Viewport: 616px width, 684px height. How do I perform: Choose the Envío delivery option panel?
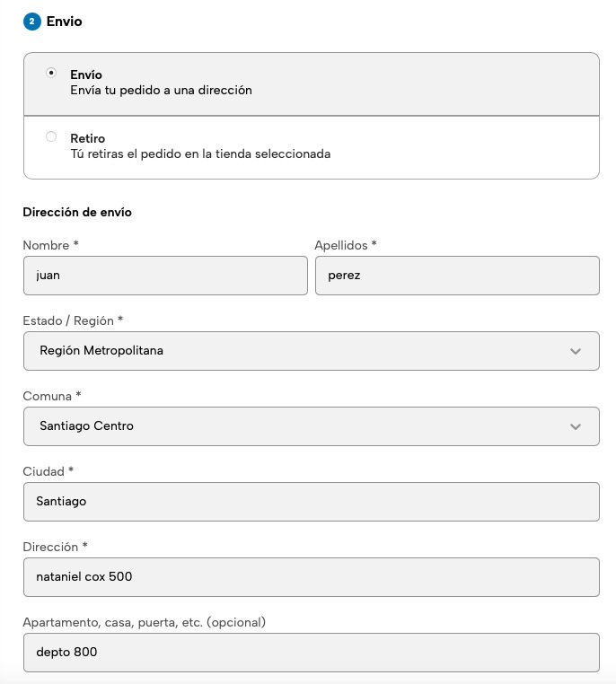click(311, 83)
